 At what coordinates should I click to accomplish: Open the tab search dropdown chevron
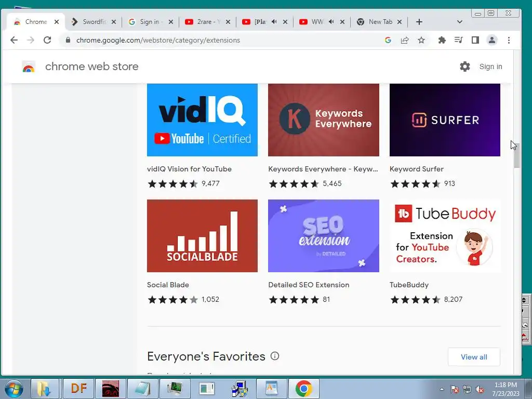pyautogui.click(x=459, y=22)
